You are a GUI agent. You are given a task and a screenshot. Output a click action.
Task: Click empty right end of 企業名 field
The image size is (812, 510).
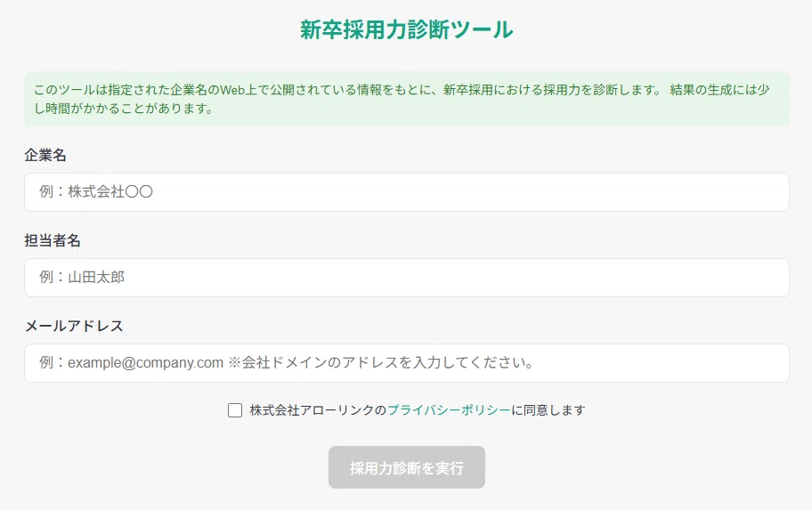coord(725,192)
